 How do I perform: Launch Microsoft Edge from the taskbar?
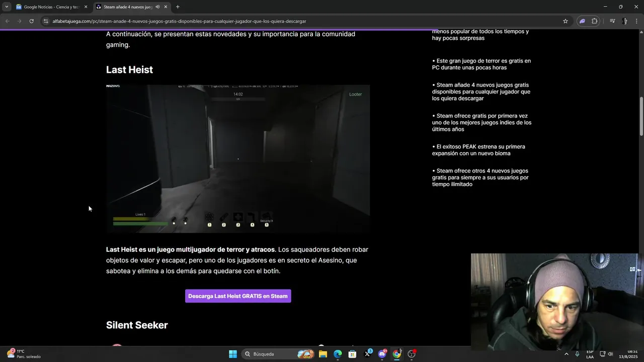pyautogui.click(x=338, y=354)
